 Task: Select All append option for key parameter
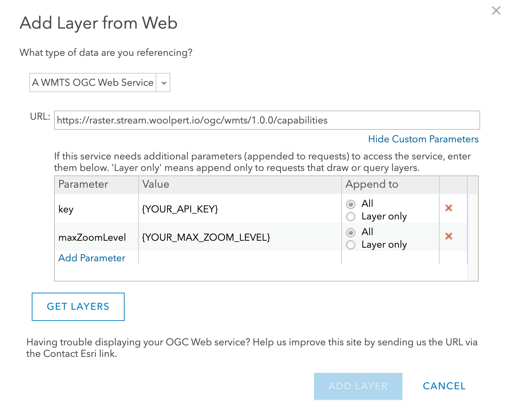click(351, 204)
